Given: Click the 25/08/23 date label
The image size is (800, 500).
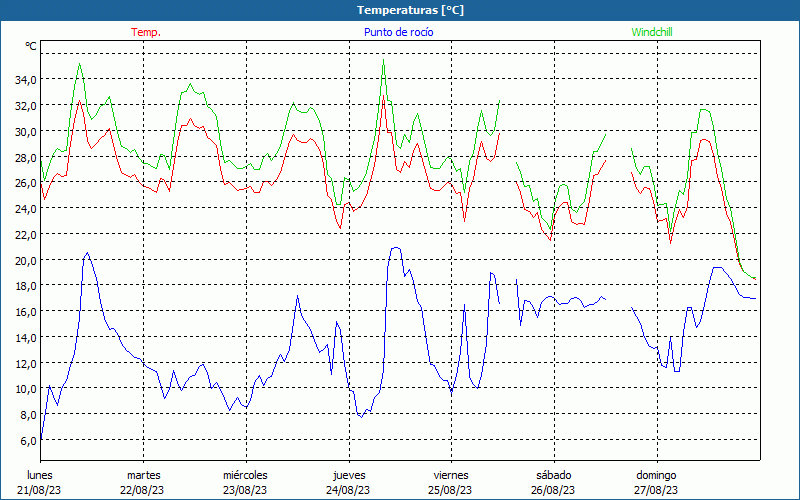Looking at the screenshot, I should coord(450,490).
